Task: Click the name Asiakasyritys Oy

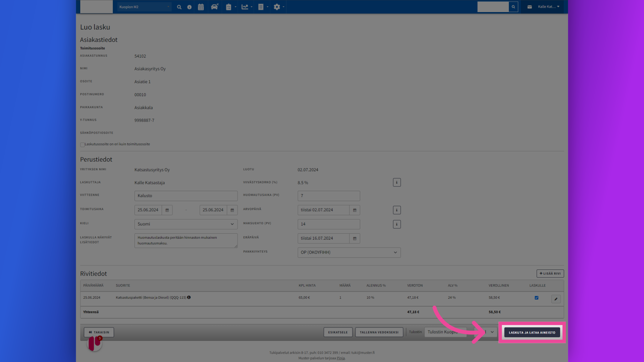Action: pos(150,69)
